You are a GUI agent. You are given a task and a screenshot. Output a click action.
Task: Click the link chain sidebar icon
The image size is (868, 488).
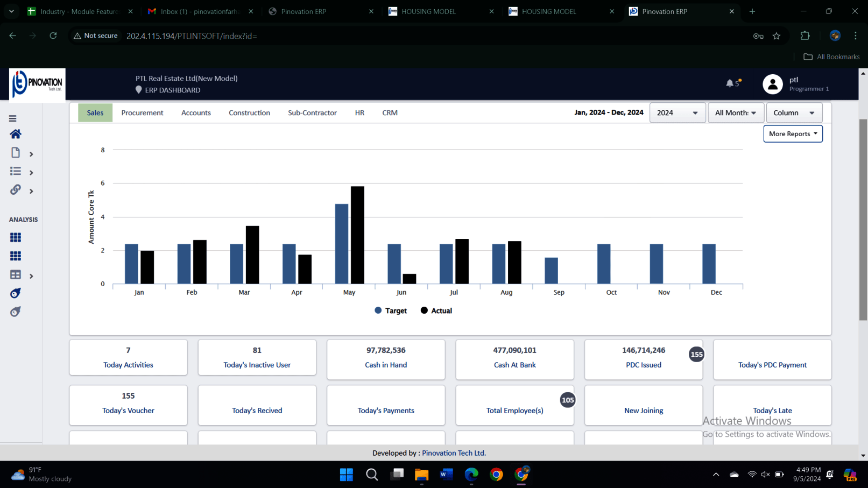(16, 190)
